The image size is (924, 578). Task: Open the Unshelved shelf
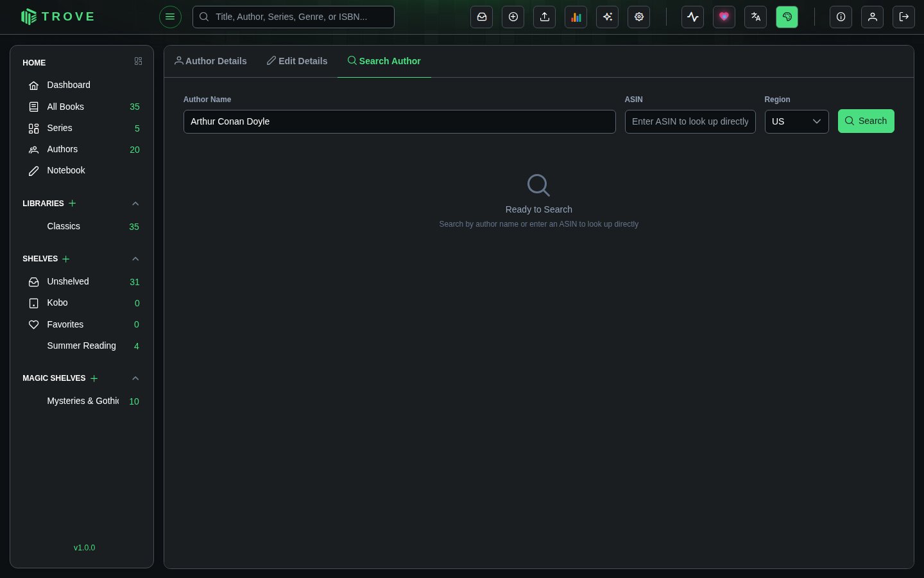[82, 281]
